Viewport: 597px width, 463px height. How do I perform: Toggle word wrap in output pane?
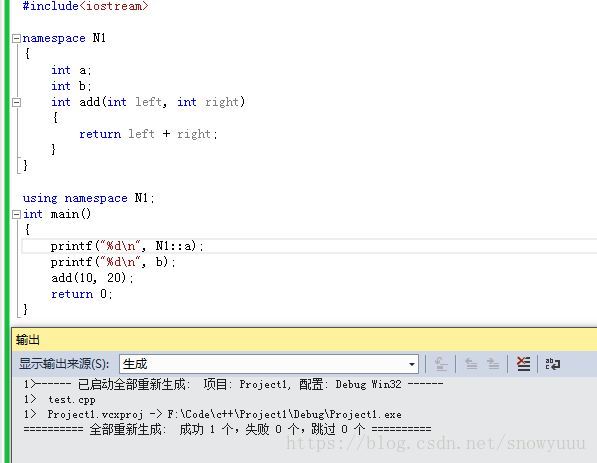(552, 364)
